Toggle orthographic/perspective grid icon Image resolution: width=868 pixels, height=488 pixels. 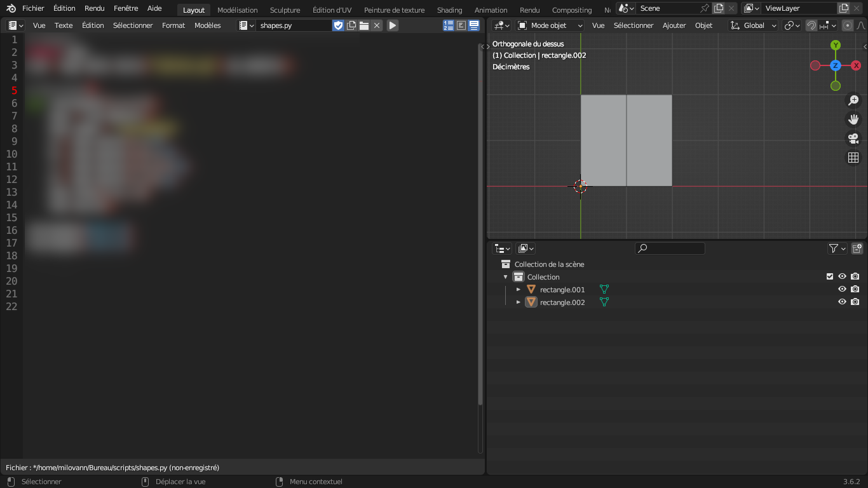pyautogui.click(x=853, y=158)
